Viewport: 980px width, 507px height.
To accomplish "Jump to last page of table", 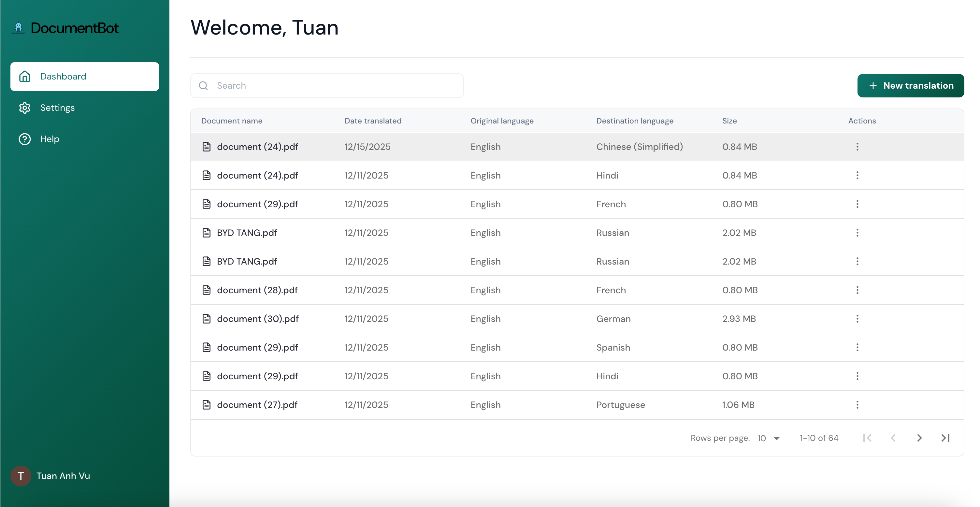I will pyautogui.click(x=945, y=438).
